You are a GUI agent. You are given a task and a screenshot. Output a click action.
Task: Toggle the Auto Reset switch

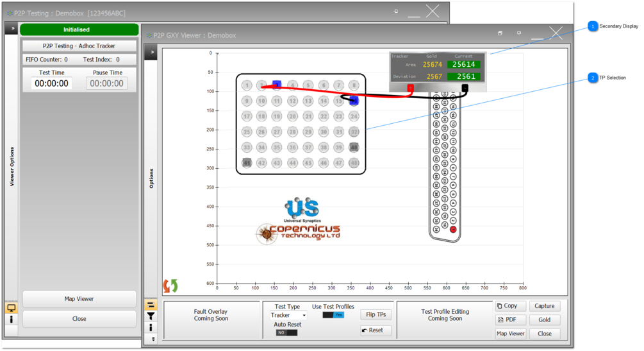(286, 332)
